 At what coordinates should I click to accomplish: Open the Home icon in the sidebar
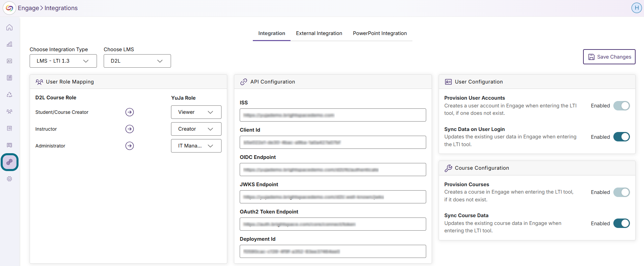coord(9,27)
